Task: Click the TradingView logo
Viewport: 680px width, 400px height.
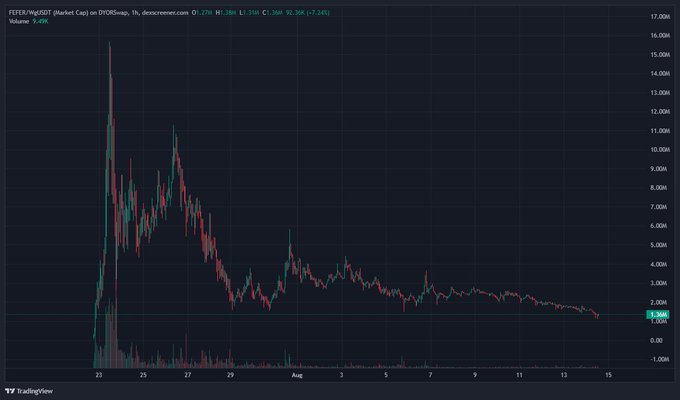Action: pyautogui.click(x=29, y=391)
